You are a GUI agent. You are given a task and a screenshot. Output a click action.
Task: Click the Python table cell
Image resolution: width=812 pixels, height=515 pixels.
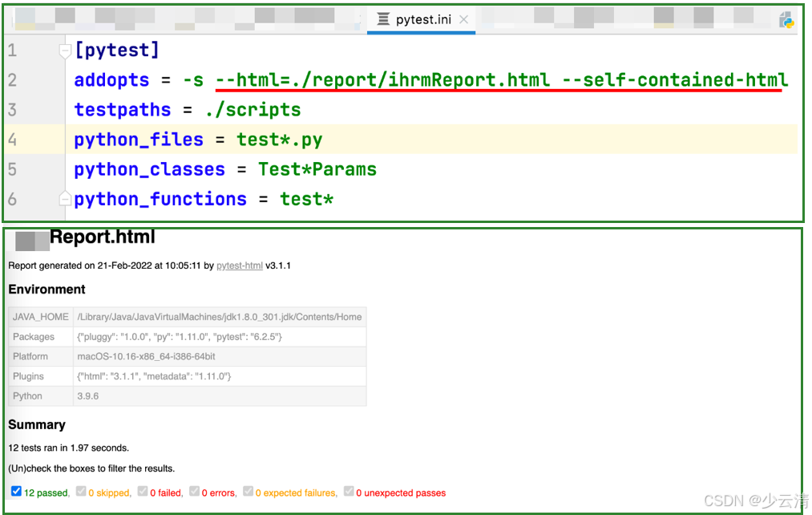(x=41, y=395)
